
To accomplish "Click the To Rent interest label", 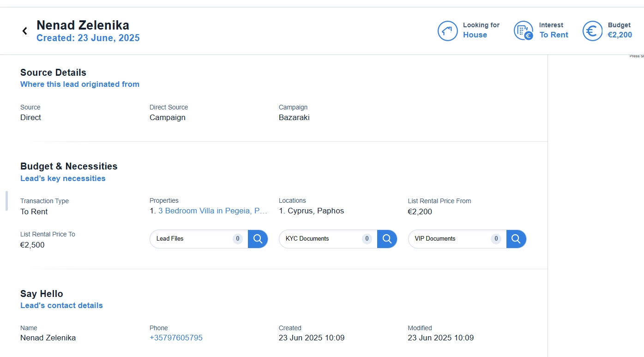I will pos(554,35).
